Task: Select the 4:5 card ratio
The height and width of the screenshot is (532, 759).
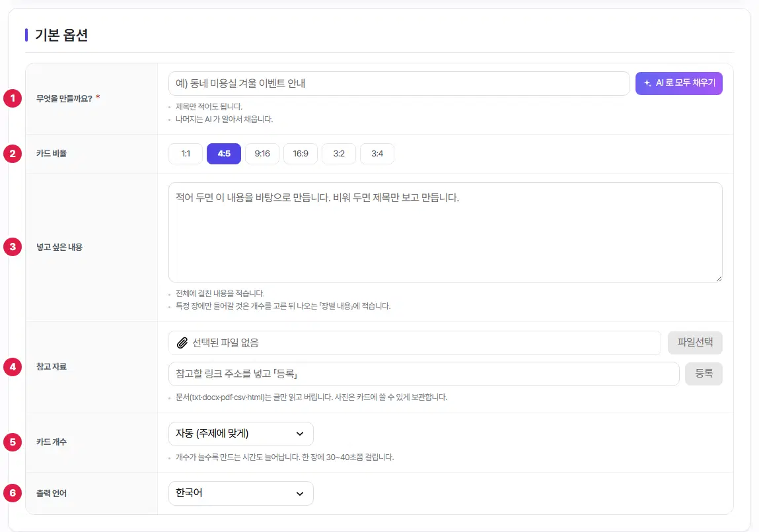Action: (224, 154)
